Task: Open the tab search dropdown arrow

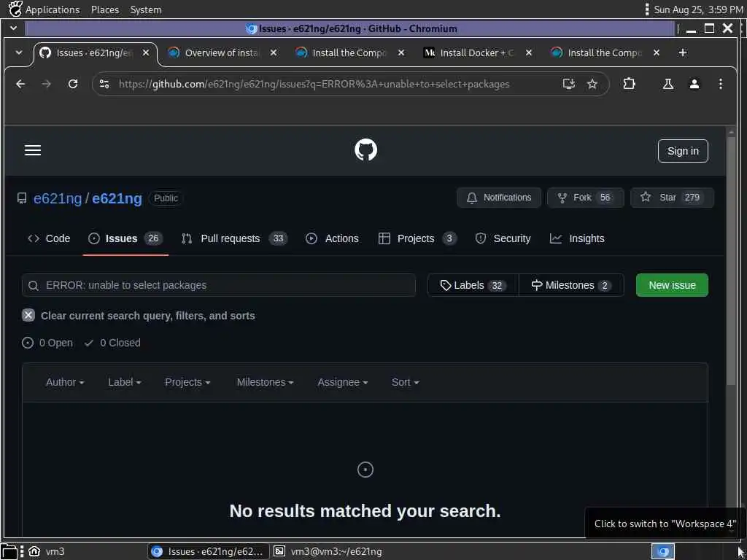Action: click(18, 52)
